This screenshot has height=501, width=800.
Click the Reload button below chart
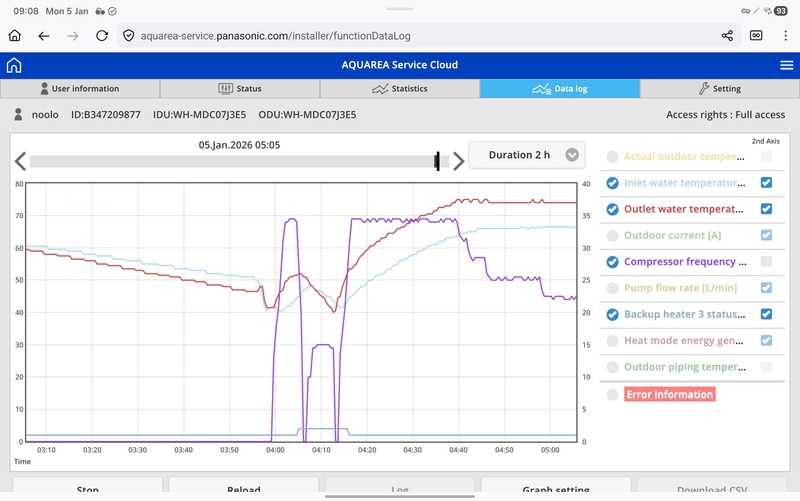click(x=244, y=485)
